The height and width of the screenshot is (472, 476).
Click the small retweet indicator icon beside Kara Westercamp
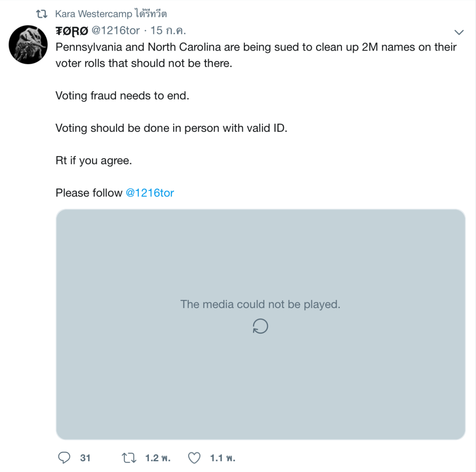pyautogui.click(x=42, y=14)
